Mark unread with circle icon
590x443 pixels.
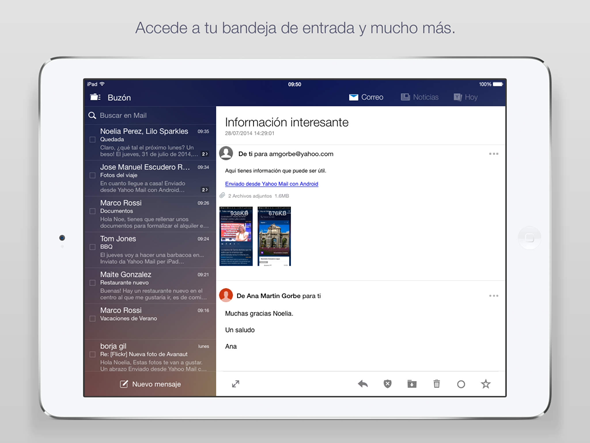(x=461, y=384)
